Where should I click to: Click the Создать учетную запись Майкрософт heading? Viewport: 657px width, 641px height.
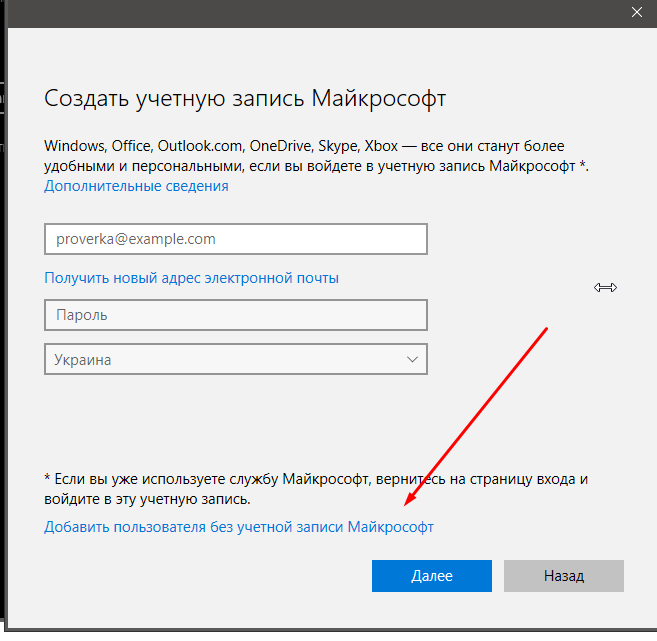click(245, 99)
